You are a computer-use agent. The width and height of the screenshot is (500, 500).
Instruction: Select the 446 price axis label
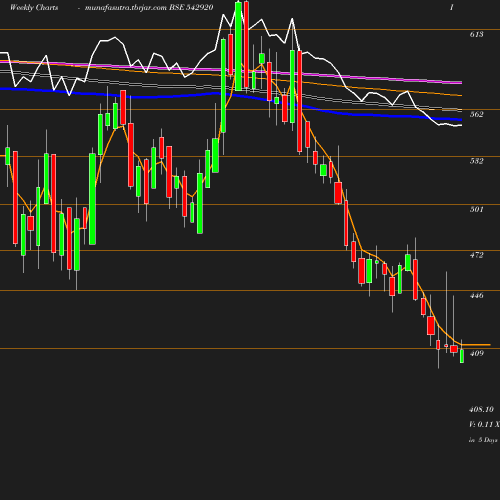[x=476, y=295]
